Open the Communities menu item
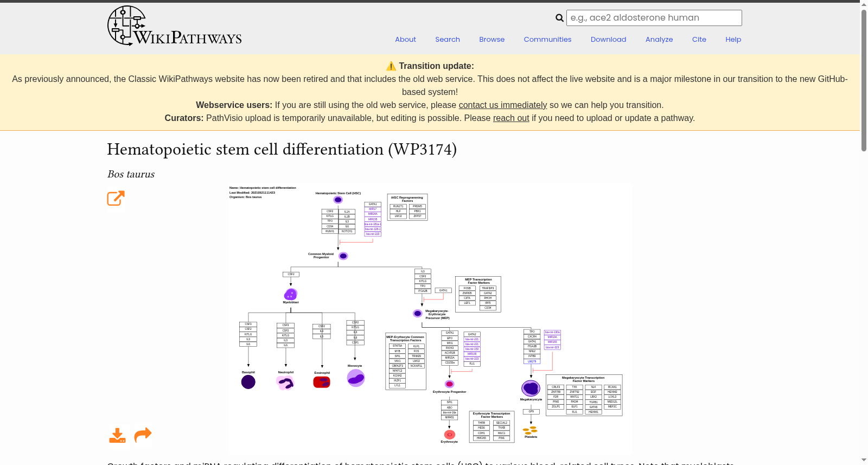The height and width of the screenshot is (465, 868). point(547,40)
